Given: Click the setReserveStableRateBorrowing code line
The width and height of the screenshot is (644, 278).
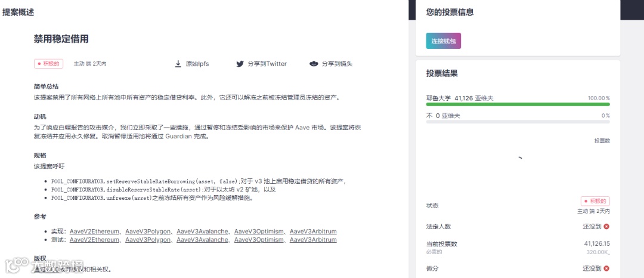Looking at the screenshot, I should [199, 181].
